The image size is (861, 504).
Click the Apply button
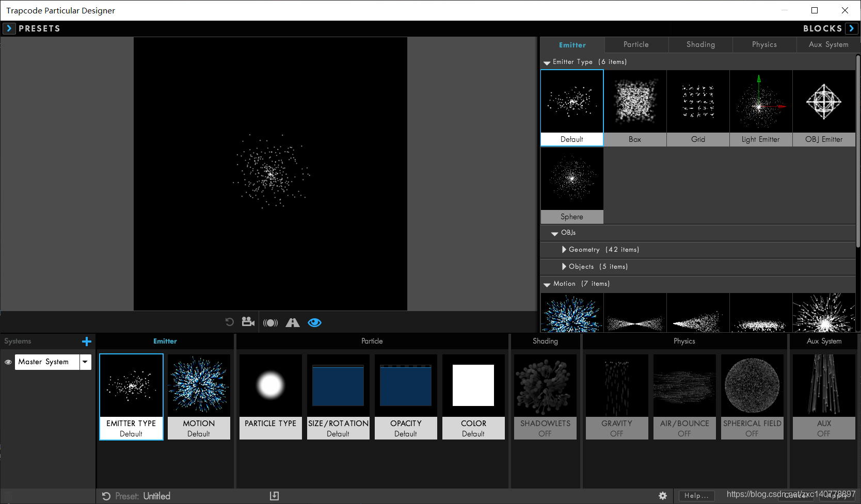[837, 496]
